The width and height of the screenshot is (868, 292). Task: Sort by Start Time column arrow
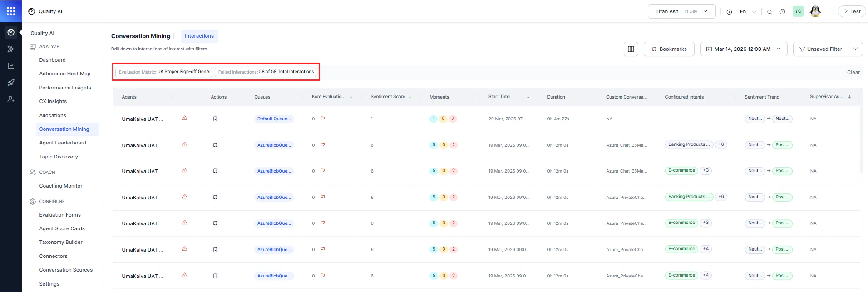coord(528,97)
